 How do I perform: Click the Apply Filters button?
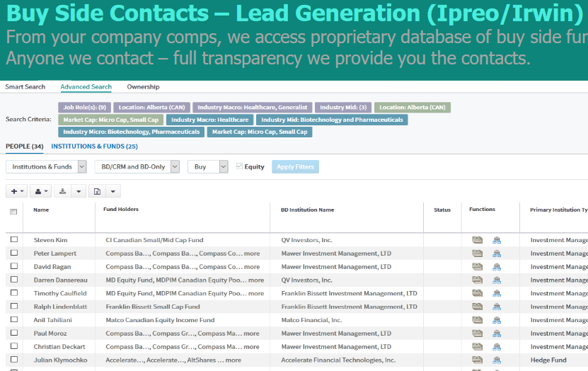(296, 167)
